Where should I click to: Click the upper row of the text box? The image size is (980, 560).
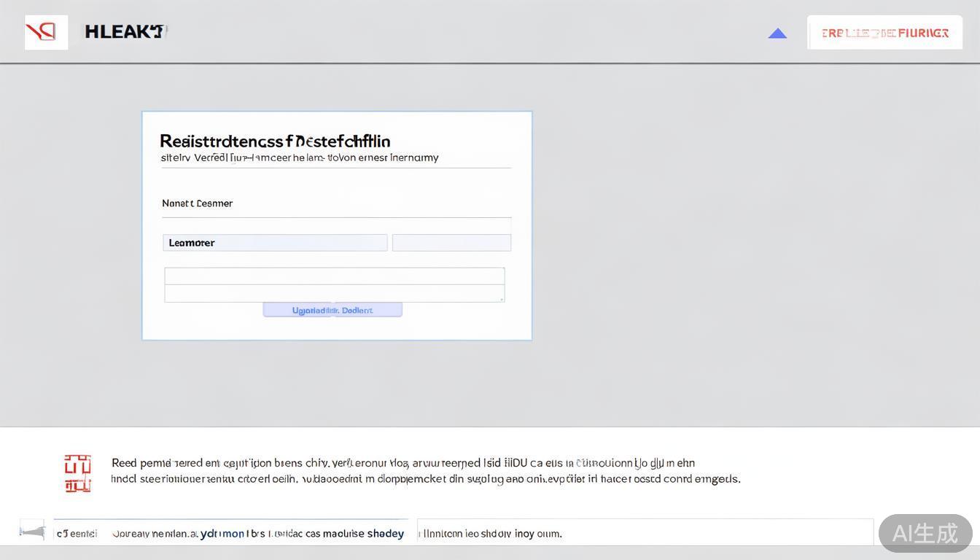[334, 276]
